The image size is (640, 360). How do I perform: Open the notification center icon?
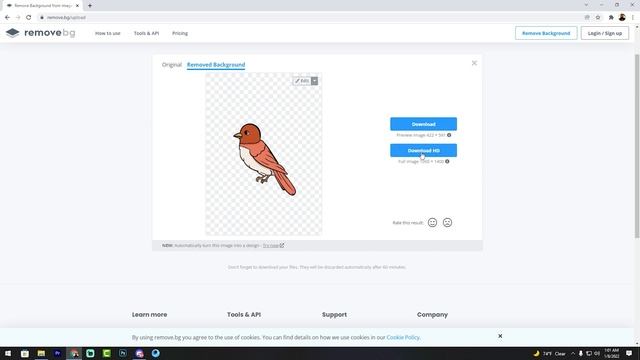[629, 353]
